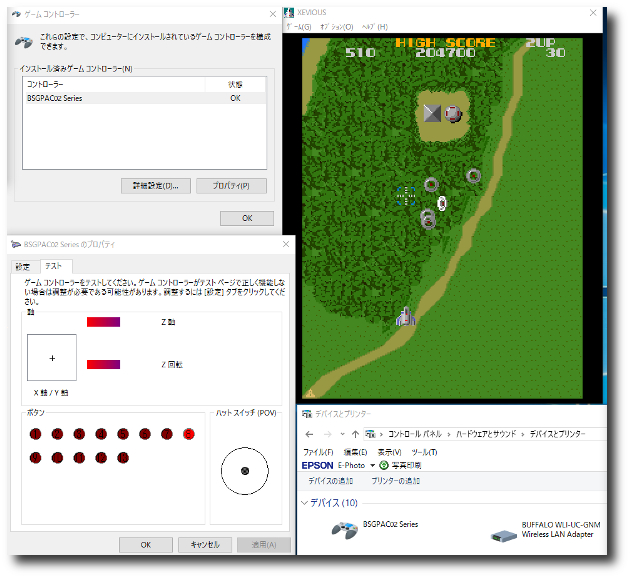Image resolution: width=630 pixels, height=578 pixels.
Task: Switch to the 設定 tab in properties
Action: click(x=22, y=266)
